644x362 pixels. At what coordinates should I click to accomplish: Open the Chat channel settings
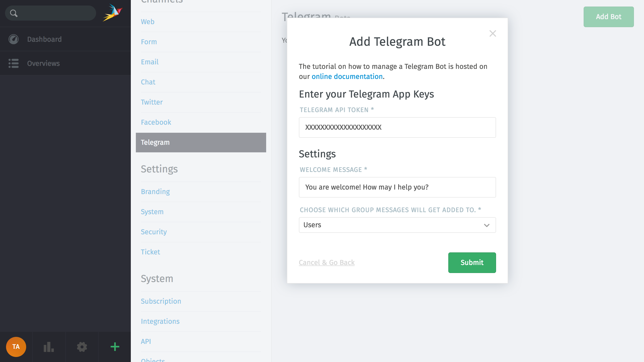(x=148, y=82)
